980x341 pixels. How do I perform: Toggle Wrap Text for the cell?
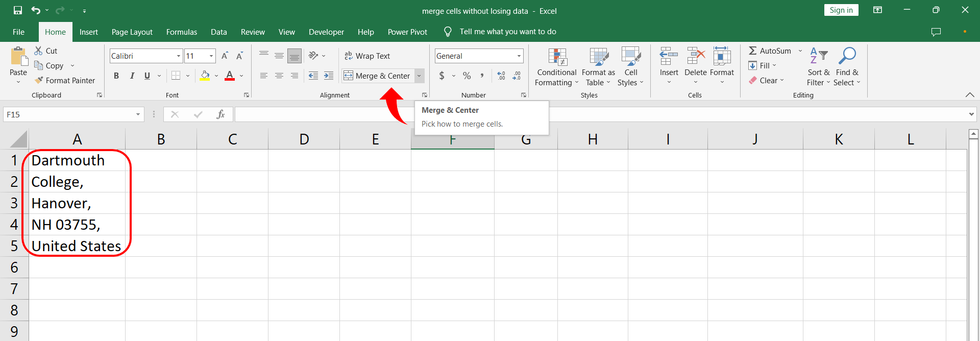(x=367, y=56)
